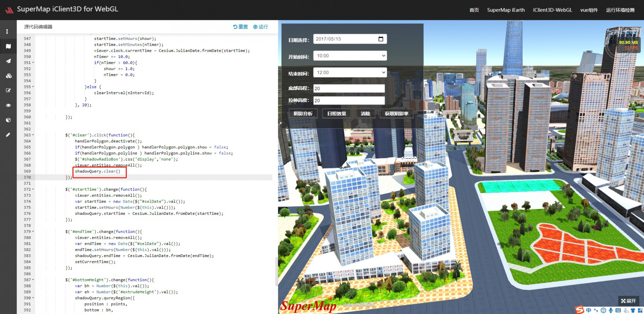The image size is (644, 314).
Task: Expand the scene with 展开 button
Action: [x=628, y=301]
